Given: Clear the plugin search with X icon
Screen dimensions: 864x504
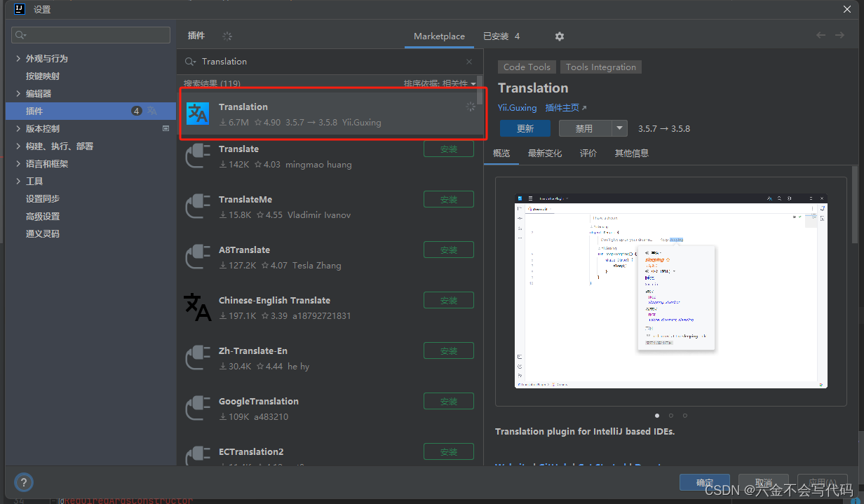Looking at the screenshot, I should (x=469, y=62).
